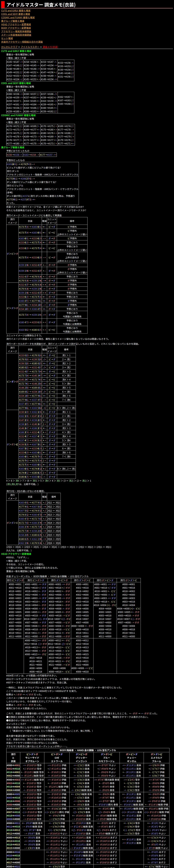Click the red '調査メモ(衣装)' breadcrumb link
Image resolution: width=174 pixels, height=868 pixels.
pyautogui.click(x=50, y=47)
